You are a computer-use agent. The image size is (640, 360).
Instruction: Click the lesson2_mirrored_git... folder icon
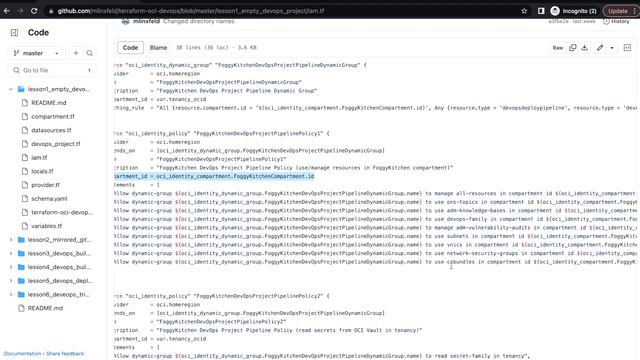click(21, 240)
